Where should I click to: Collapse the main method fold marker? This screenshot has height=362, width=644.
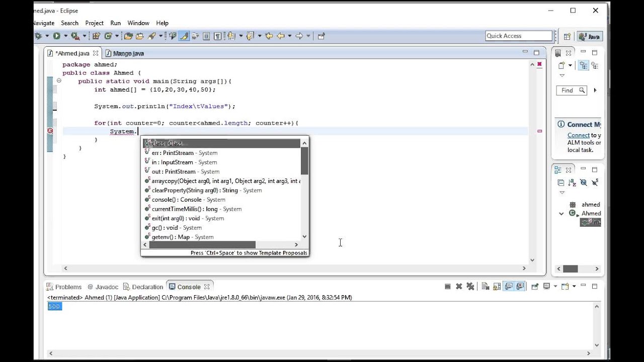(59, 80)
